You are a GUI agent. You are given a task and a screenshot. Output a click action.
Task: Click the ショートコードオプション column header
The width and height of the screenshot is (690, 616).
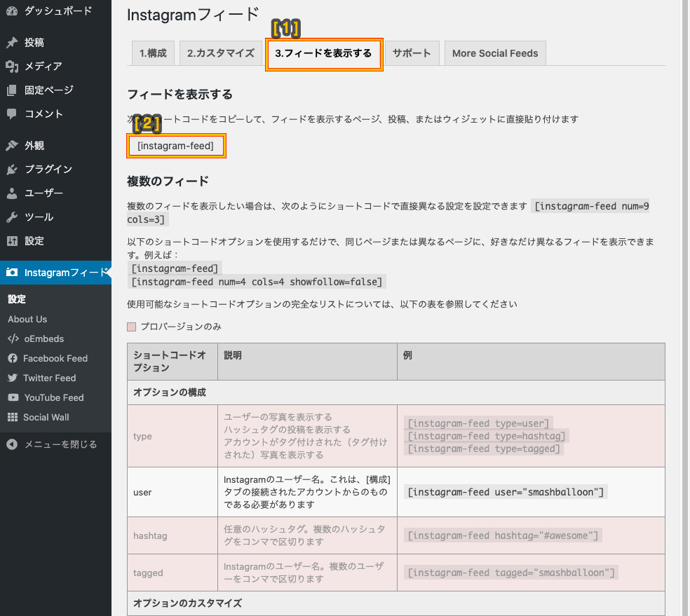(x=172, y=362)
